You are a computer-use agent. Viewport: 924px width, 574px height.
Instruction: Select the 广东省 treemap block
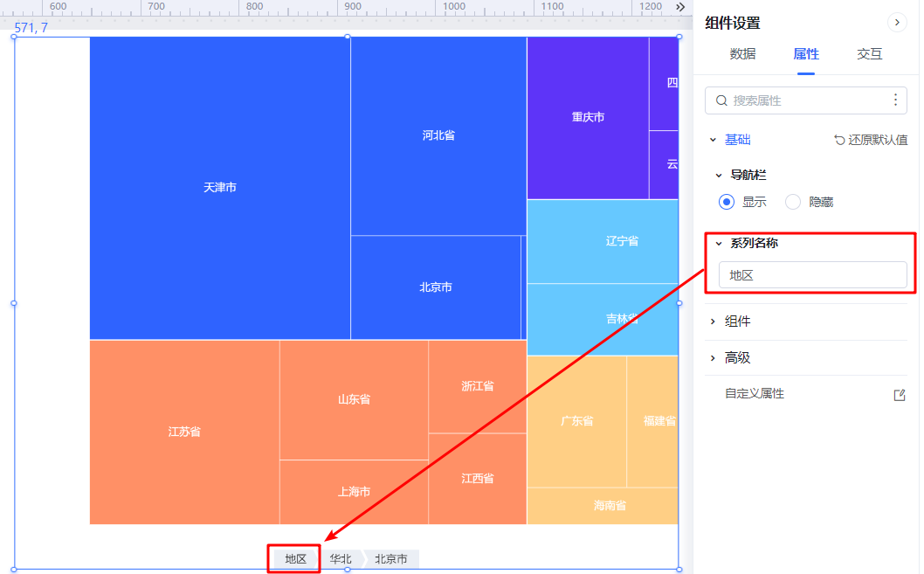[x=577, y=421]
